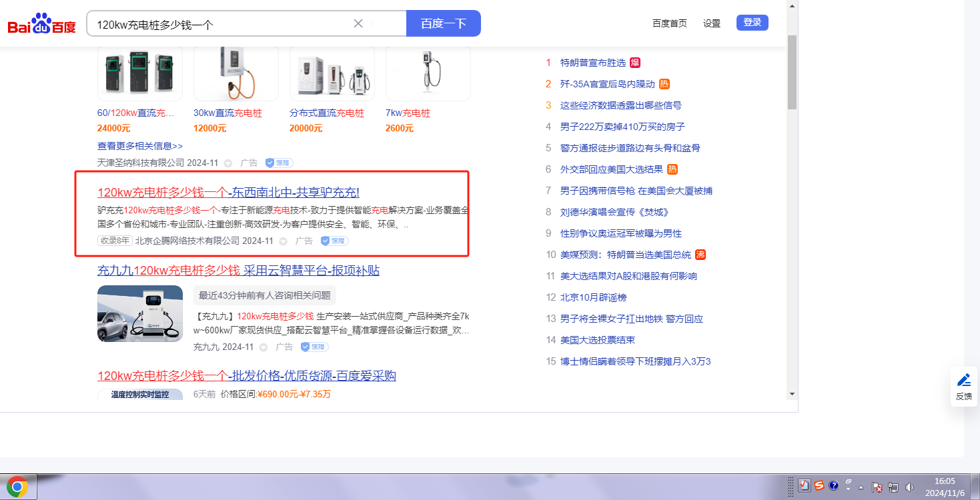Open the 反馈 feedback pencil icon
This screenshot has width=980, height=500.
coord(964,380)
